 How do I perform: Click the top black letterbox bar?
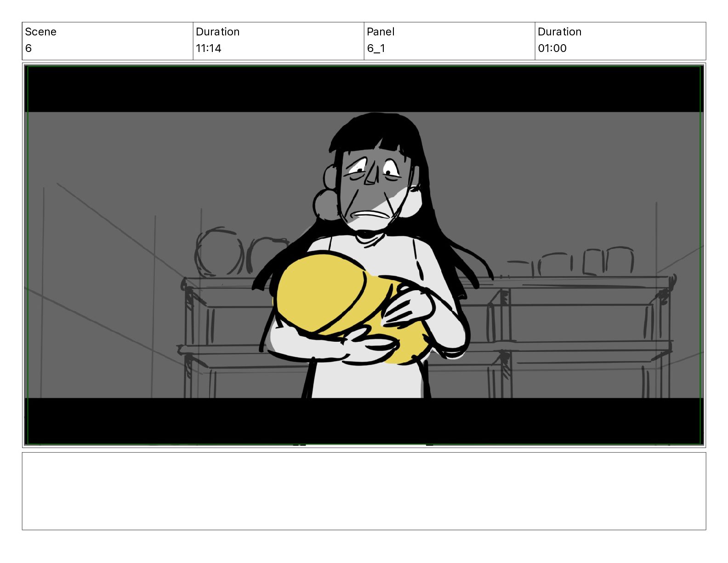[364, 89]
